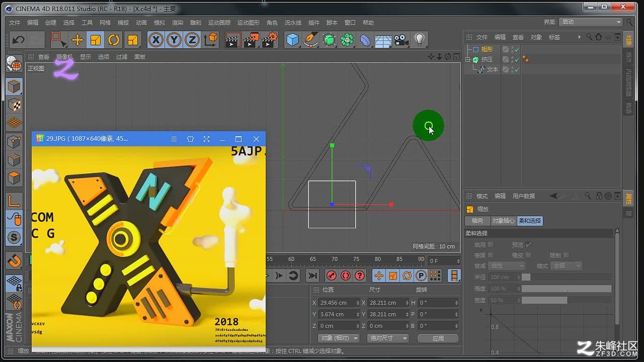Switch to the 对象轴心 tab
This screenshot has height=362, width=644.
pos(503,221)
